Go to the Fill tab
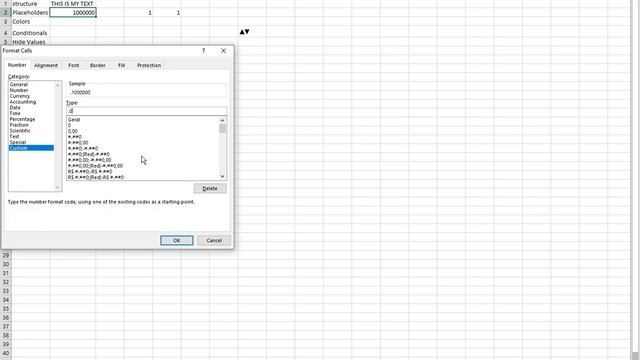The width and height of the screenshot is (640, 360). pos(121,65)
